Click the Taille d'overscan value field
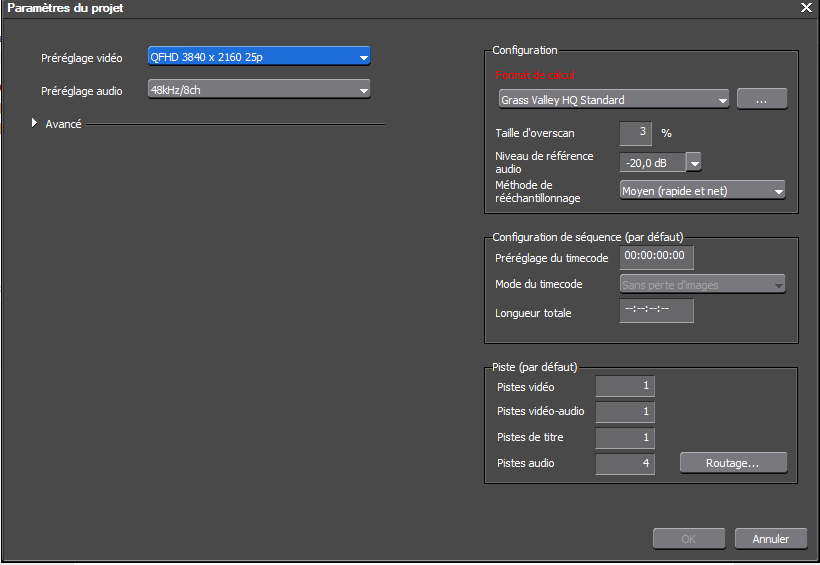Viewport: 820px width, 565px height. coord(635,133)
